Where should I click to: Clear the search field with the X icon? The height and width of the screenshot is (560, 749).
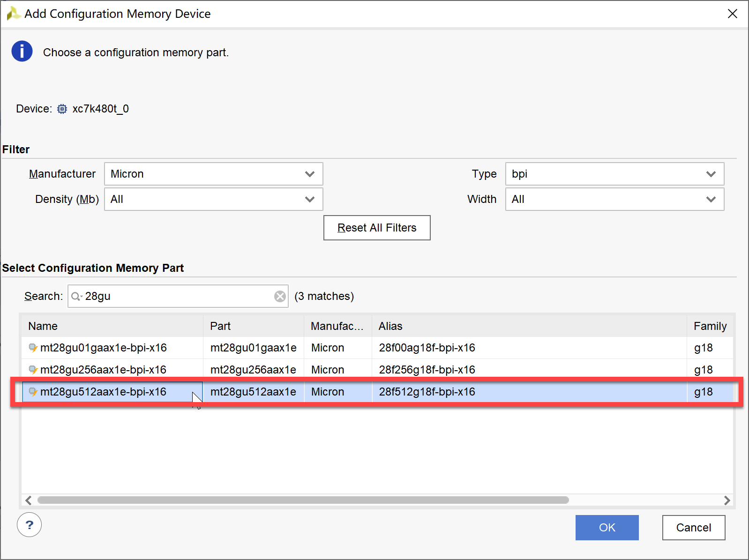click(280, 297)
